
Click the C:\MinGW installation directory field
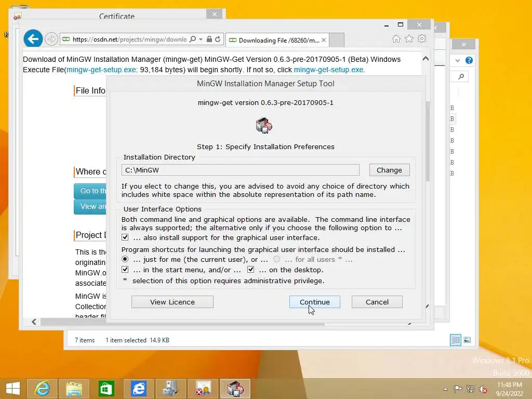pyautogui.click(x=240, y=170)
